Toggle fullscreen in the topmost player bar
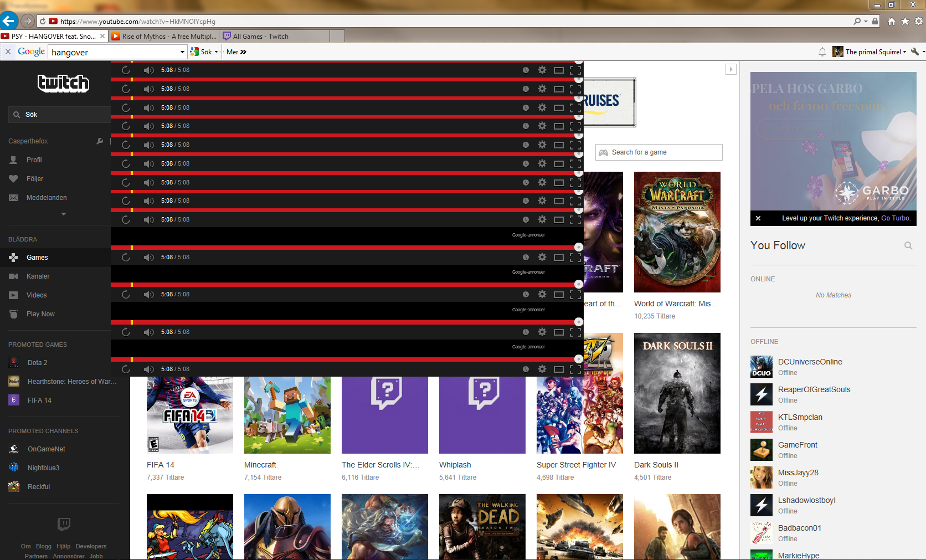The width and height of the screenshot is (926, 560). pyautogui.click(x=575, y=70)
